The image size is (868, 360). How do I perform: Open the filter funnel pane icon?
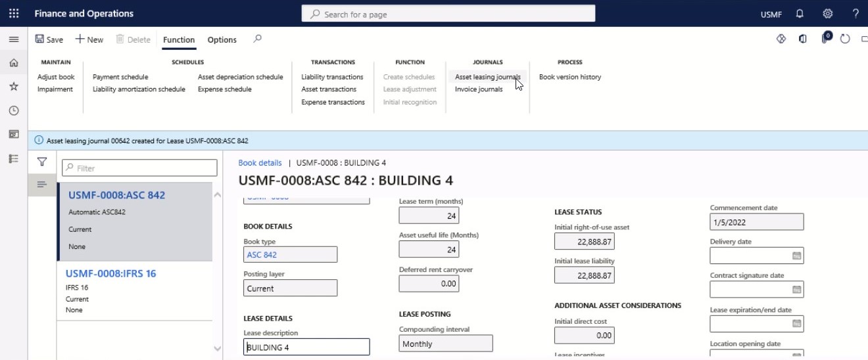coord(42,162)
